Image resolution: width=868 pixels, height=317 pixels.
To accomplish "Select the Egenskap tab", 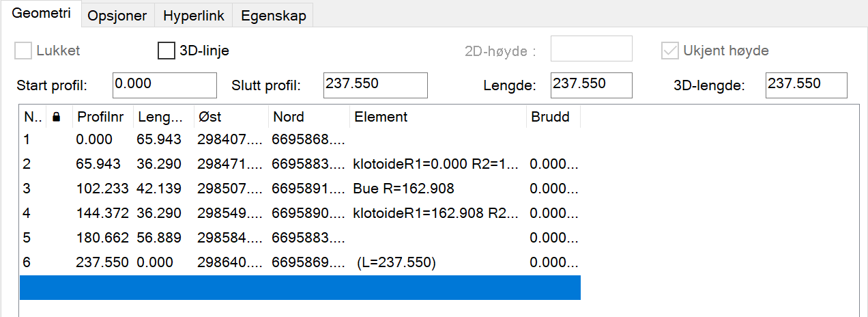I will [273, 15].
